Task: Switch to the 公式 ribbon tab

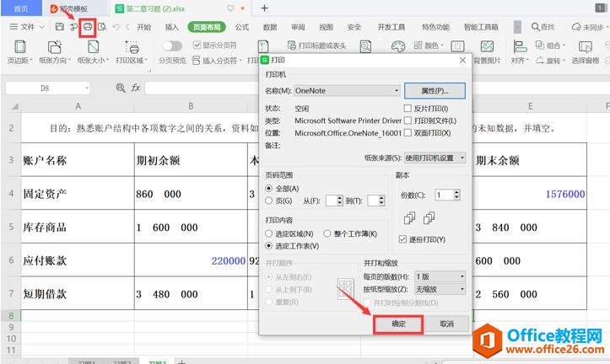Action: tap(241, 27)
